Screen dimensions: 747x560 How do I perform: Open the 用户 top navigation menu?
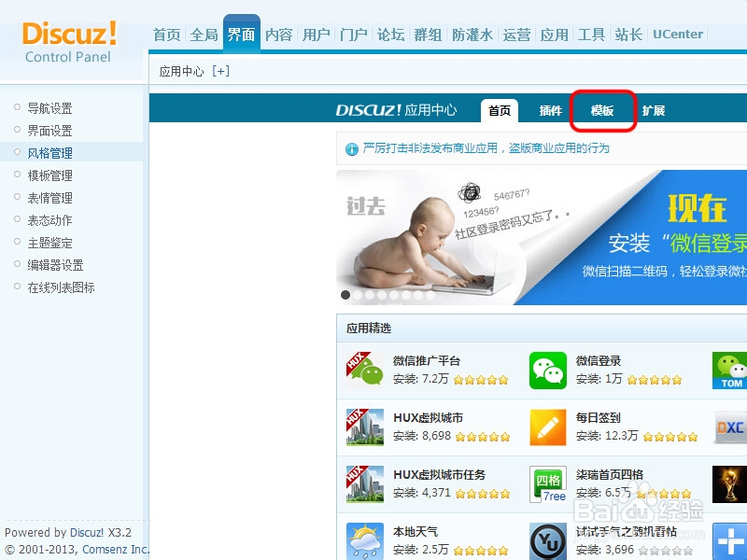coord(316,35)
